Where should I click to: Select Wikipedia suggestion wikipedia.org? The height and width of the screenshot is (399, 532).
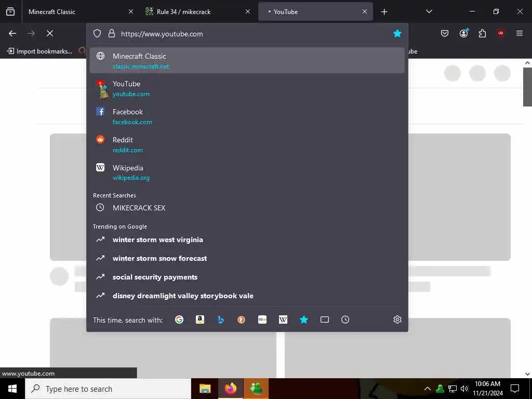pos(247,172)
